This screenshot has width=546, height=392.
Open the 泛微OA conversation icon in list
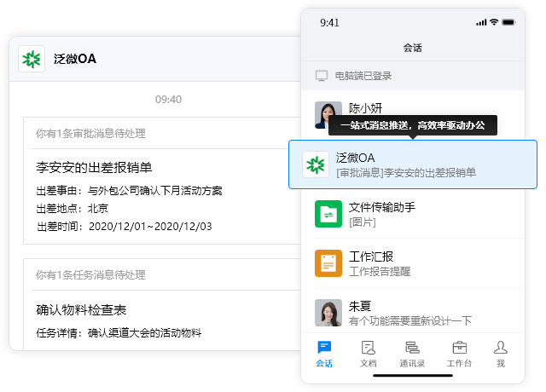click(317, 164)
